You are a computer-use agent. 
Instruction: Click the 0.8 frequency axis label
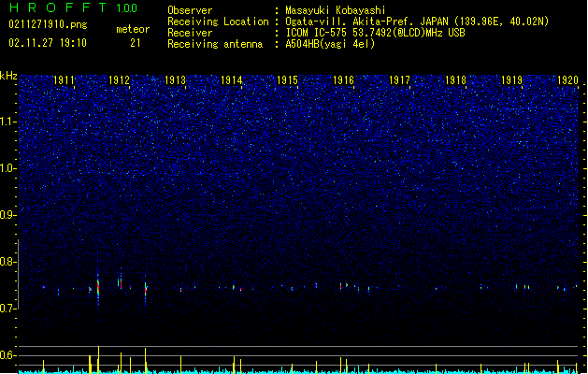[8, 262]
